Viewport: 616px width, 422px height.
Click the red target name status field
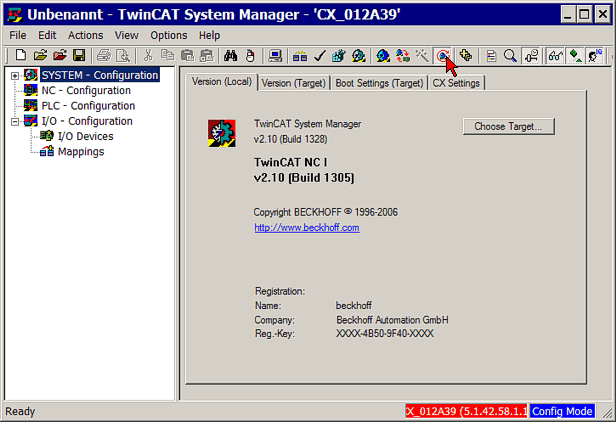[x=466, y=411]
